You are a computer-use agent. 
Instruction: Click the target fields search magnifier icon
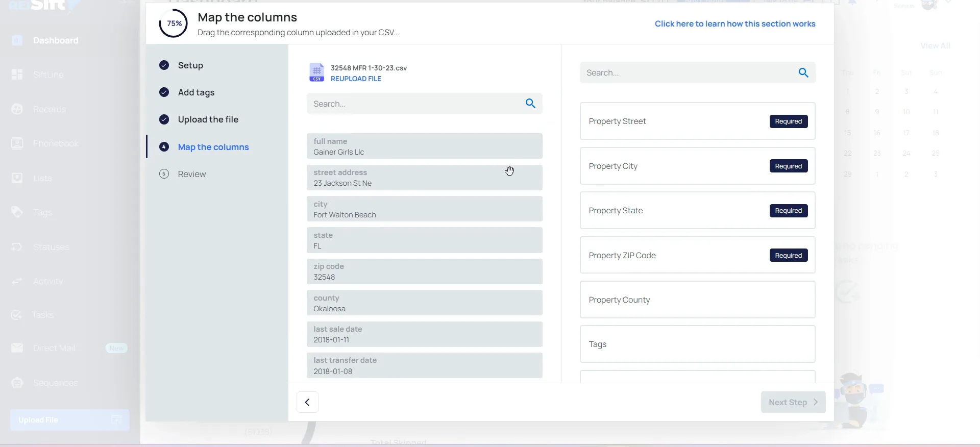coord(803,73)
